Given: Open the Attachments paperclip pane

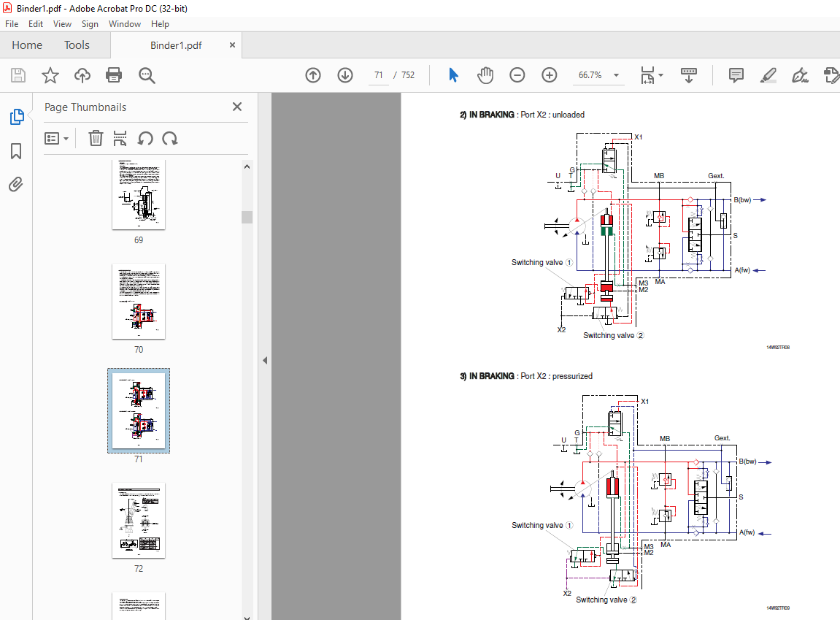Looking at the screenshot, I should click(16, 184).
